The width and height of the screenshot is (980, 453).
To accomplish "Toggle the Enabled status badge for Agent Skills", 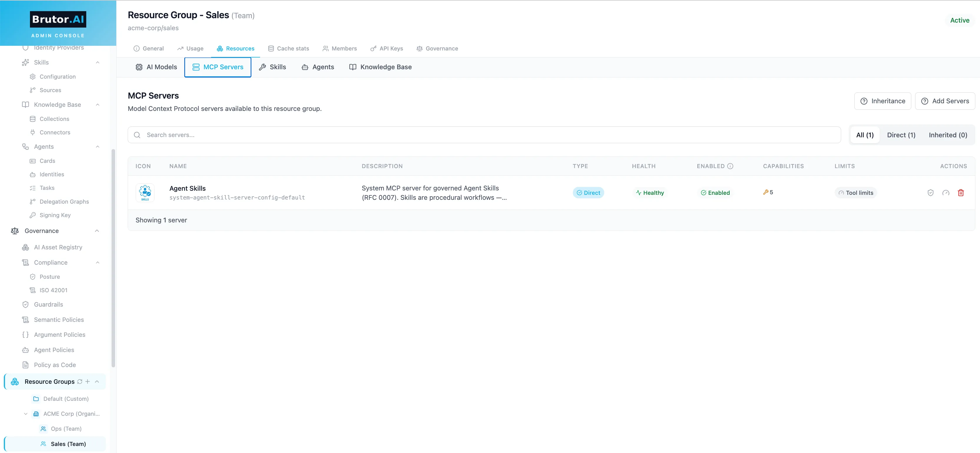I will click(715, 193).
